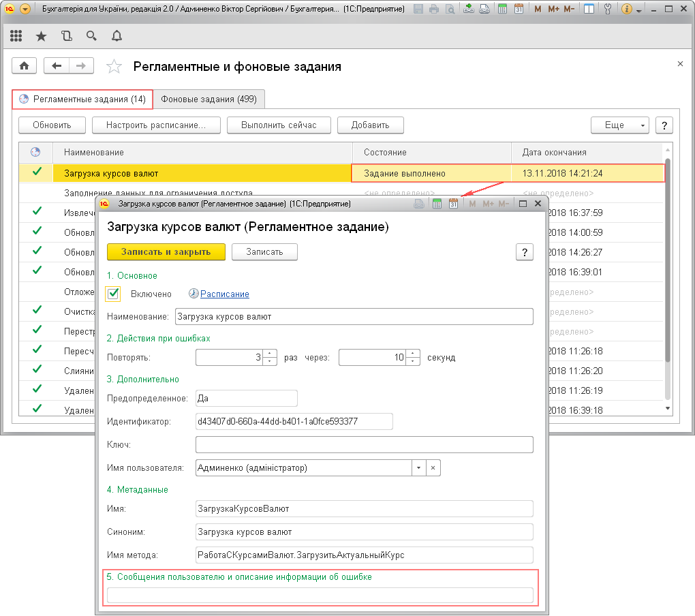This screenshot has width=695, height=616.
Task: Open Имя пользователя dropdown list
Action: coord(418,468)
